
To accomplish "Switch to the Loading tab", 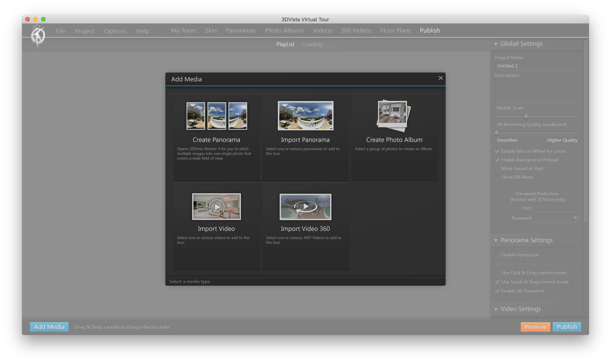I will click(x=313, y=44).
